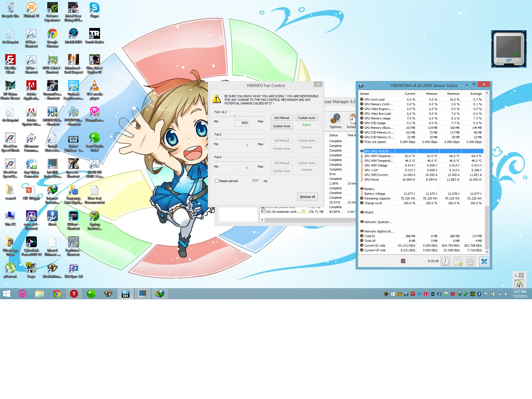532x399 pixels.
Task: Select the 353.30-notebook-win8 download row
Action: [x=308, y=212]
